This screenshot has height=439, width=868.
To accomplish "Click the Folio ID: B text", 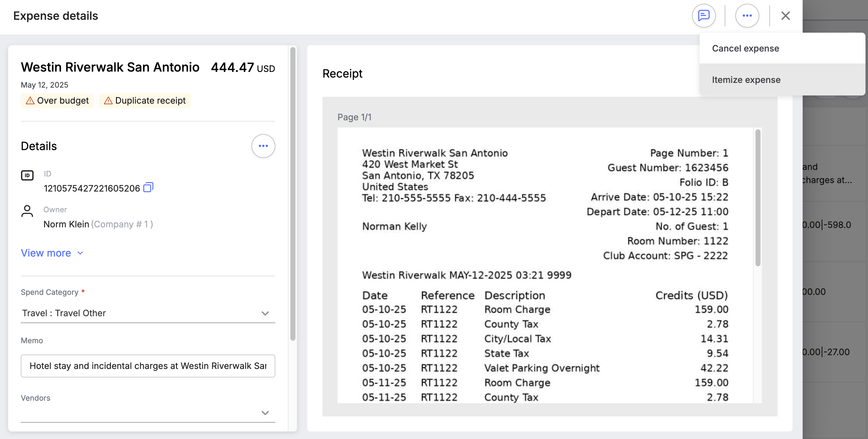I will click(704, 182).
